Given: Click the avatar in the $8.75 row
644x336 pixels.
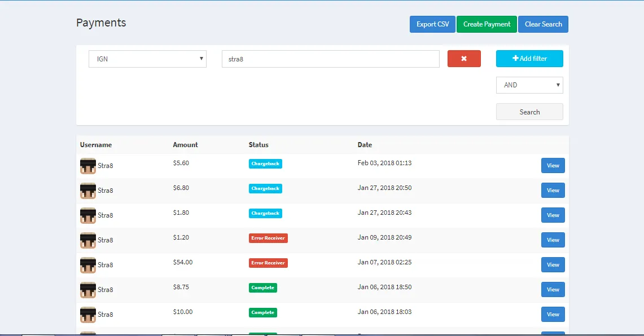Looking at the screenshot, I should tap(88, 290).
